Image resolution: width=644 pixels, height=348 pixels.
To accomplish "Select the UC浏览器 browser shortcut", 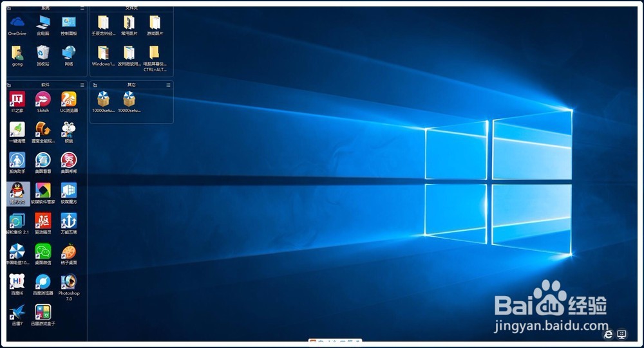I will click(69, 102).
